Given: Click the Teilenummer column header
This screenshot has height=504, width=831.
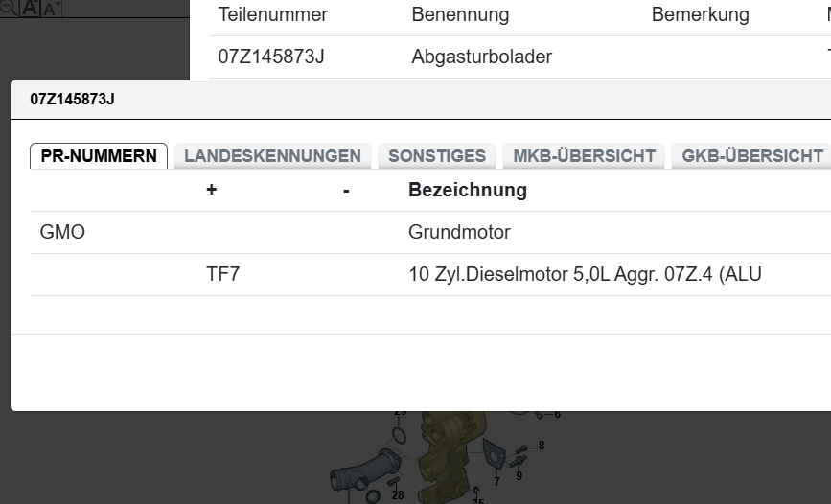Looking at the screenshot, I should pyautogui.click(x=273, y=14).
